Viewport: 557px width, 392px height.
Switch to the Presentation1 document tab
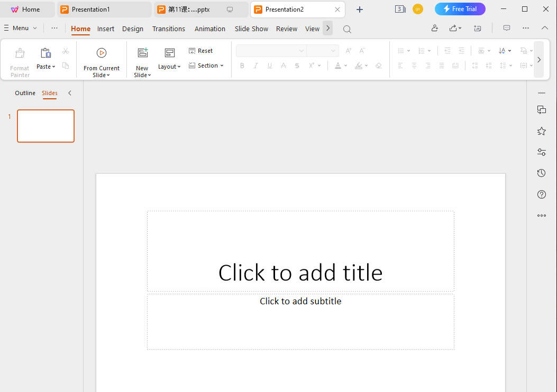click(104, 10)
